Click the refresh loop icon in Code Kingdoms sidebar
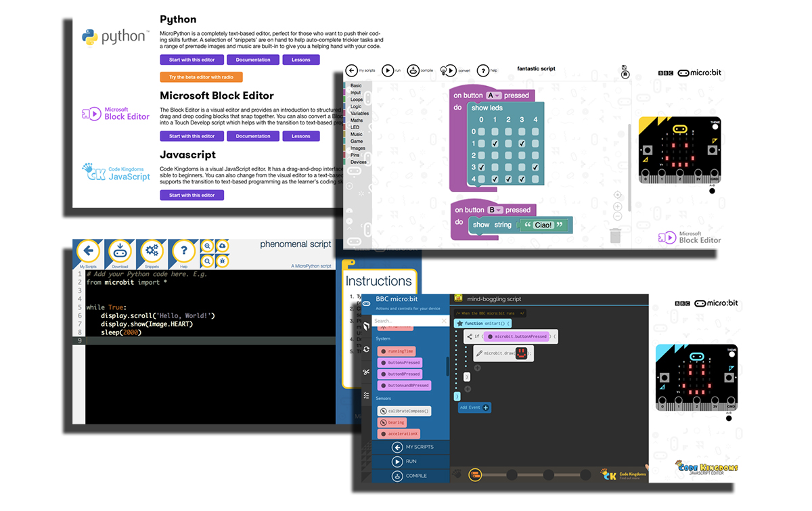 point(366,349)
